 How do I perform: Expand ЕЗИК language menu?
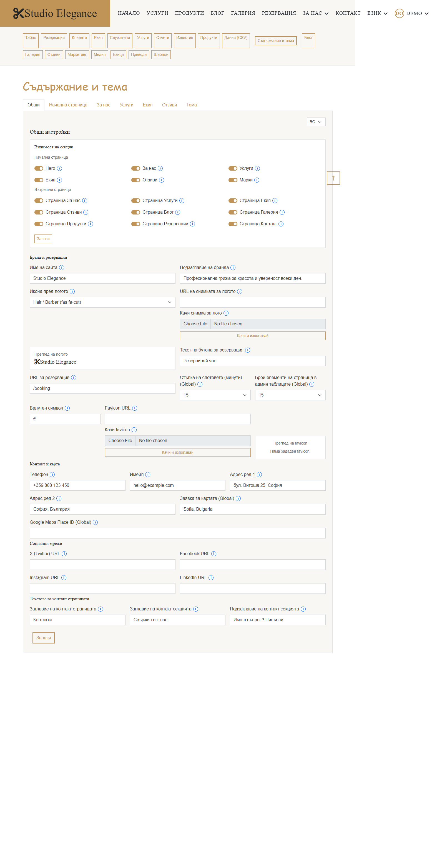coord(377,13)
